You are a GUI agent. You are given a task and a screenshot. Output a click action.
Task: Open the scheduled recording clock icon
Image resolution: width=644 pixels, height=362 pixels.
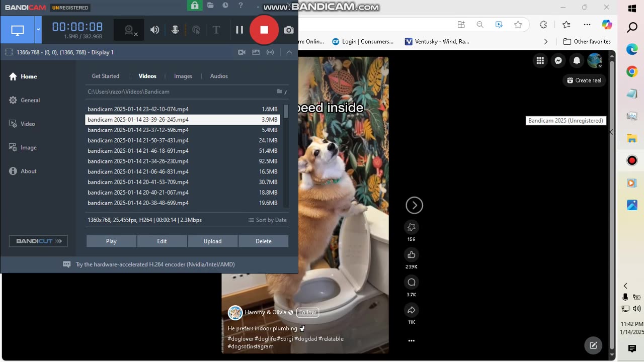coord(225,6)
